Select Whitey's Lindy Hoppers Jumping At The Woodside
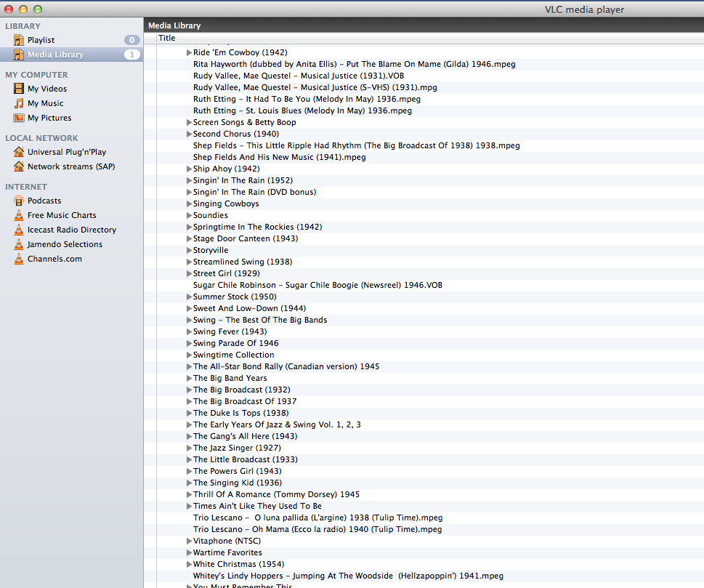The height and width of the screenshot is (588, 704). tap(349, 576)
